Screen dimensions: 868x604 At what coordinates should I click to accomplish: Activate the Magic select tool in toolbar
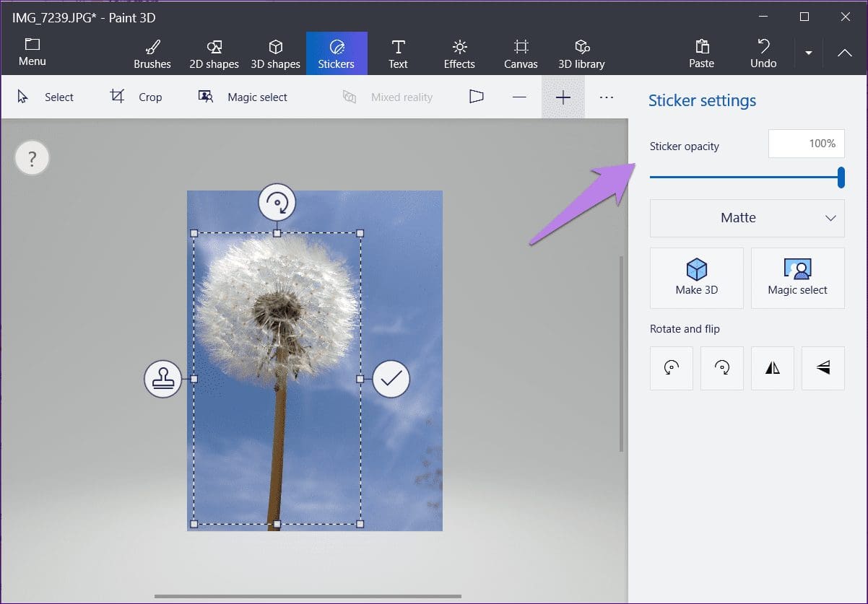243,97
